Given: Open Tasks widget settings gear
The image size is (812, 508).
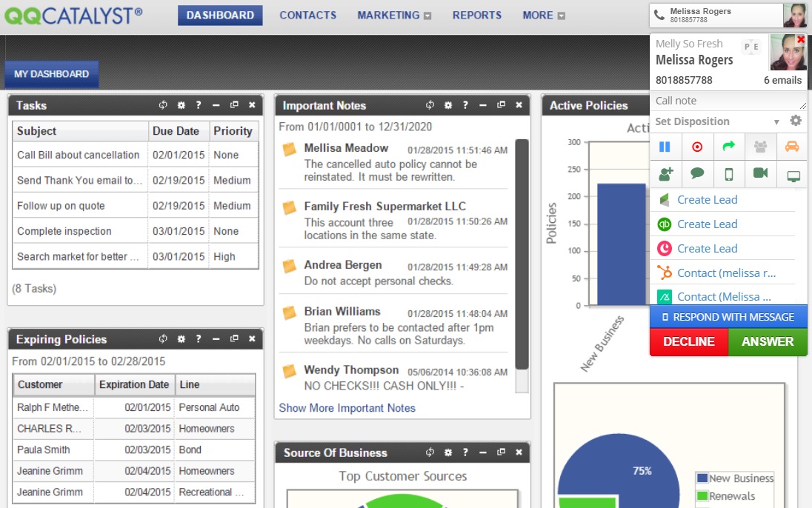Looking at the screenshot, I should pos(181,105).
